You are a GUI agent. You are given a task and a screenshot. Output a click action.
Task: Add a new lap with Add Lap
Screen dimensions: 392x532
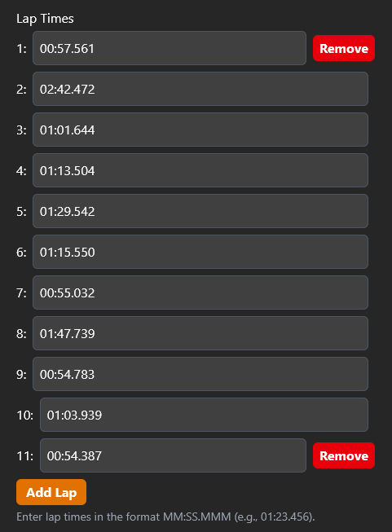pyautogui.click(x=51, y=492)
